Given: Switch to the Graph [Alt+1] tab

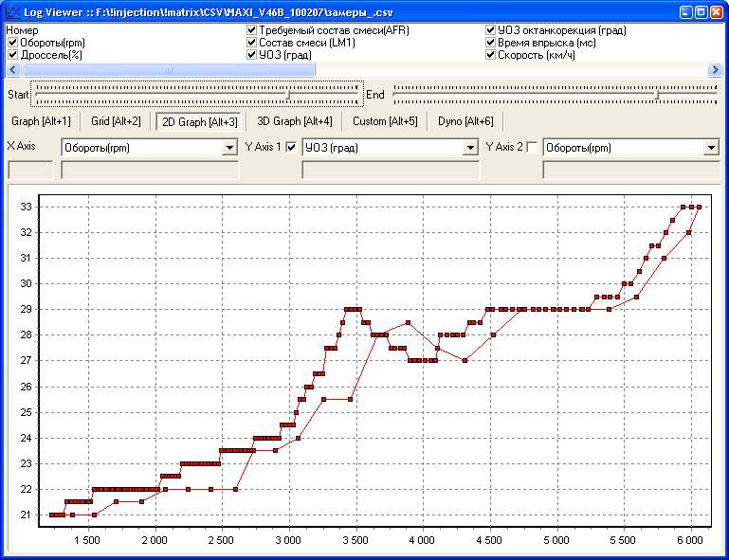Looking at the screenshot, I should click(x=41, y=121).
